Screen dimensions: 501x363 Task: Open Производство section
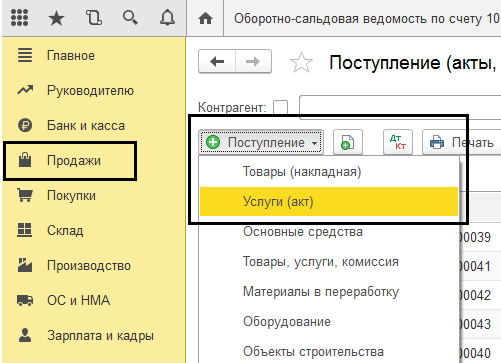[89, 266]
